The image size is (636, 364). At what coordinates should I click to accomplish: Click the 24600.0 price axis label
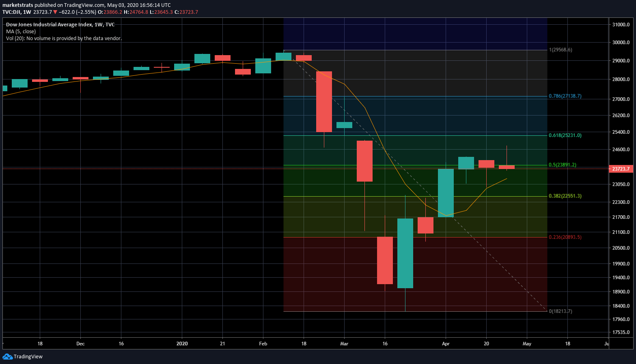coord(621,150)
